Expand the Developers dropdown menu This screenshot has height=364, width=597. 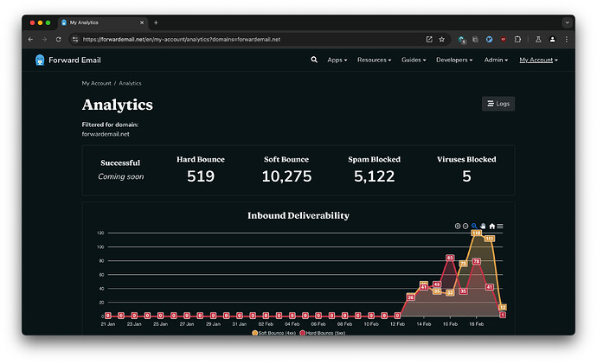(x=454, y=61)
